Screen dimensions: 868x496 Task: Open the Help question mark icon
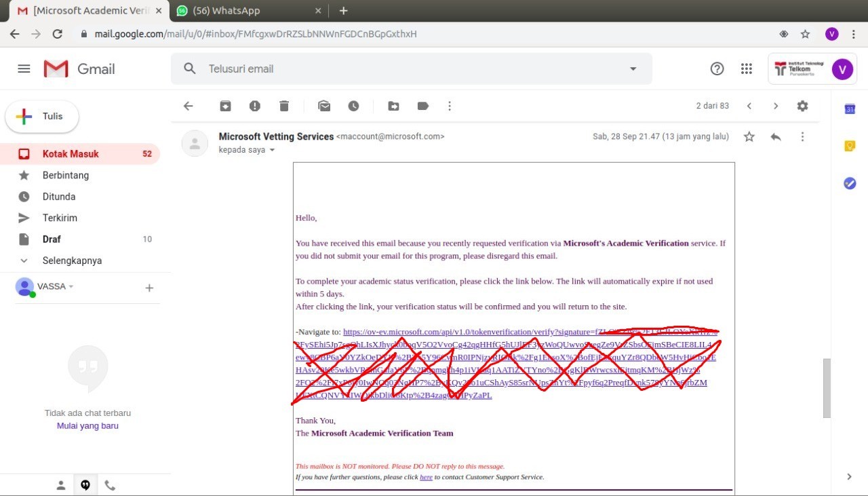pos(717,69)
